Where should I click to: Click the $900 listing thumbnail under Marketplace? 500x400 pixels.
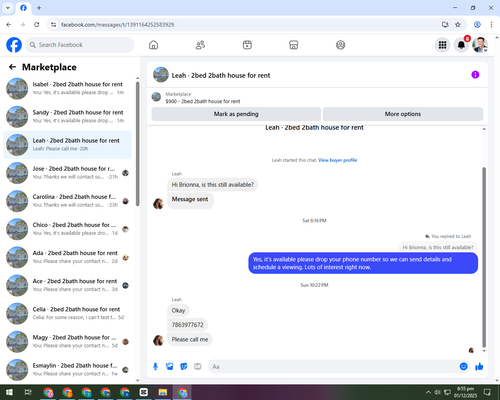(x=156, y=97)
